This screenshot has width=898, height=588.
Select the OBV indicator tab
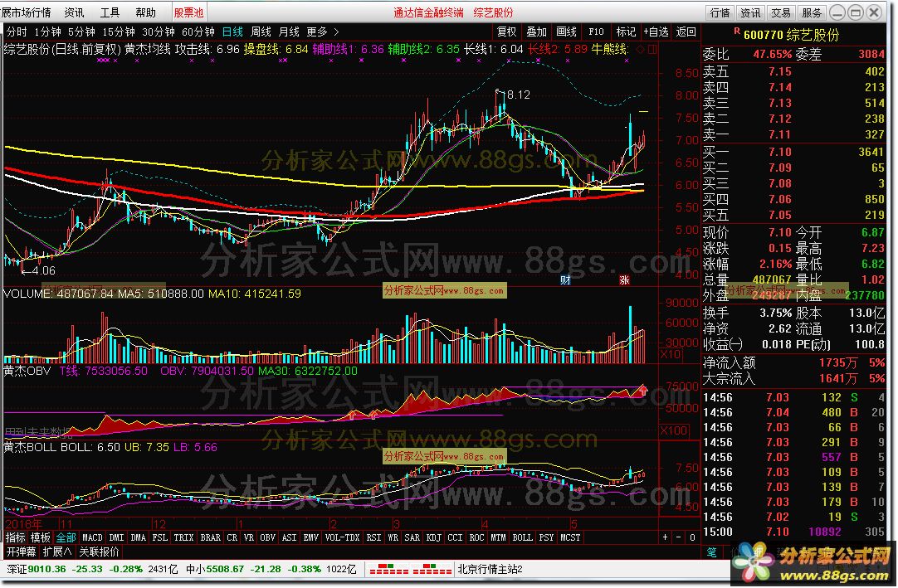click(x=267, y=537)
